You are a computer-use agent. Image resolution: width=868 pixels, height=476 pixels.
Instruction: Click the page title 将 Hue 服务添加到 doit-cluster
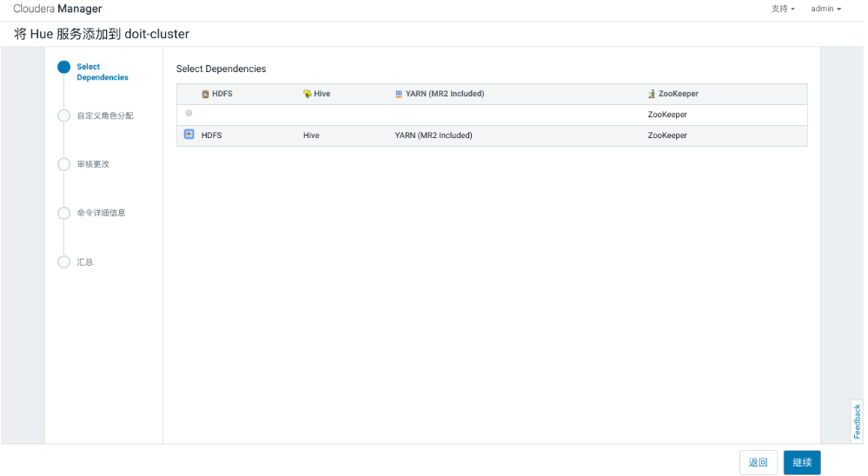(x=102, y=34)
